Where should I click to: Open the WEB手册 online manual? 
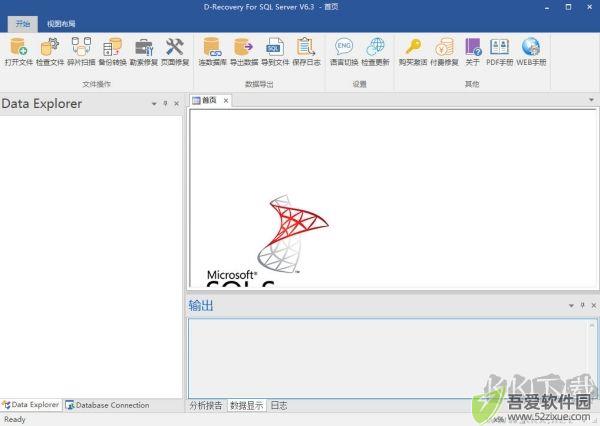click(531, 52)
